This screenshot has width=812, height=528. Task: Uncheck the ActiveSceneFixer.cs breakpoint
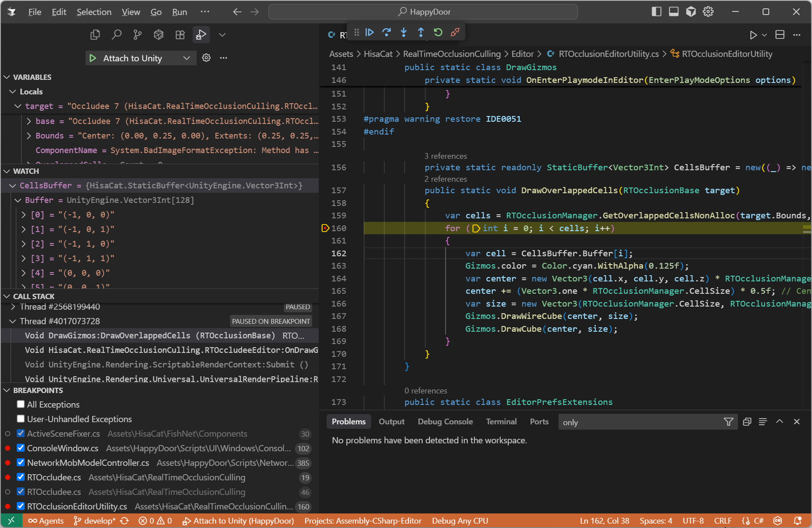tap(21, 434)
